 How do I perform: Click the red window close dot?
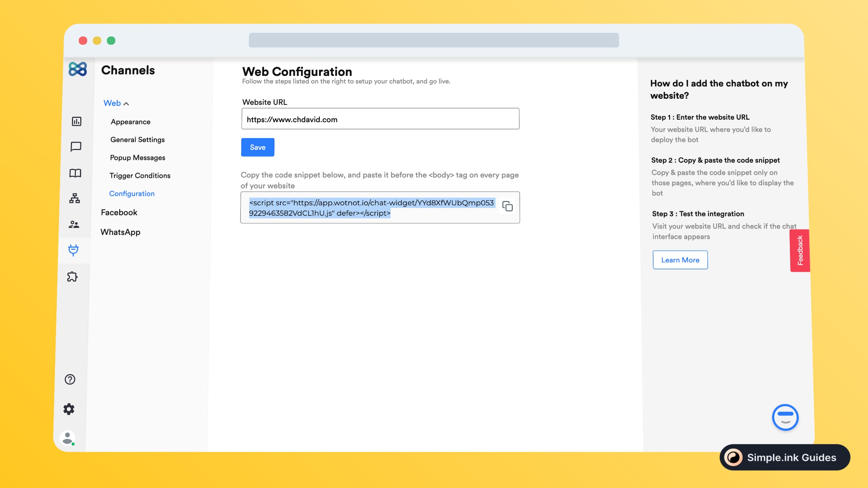click(x=83, y=40)
